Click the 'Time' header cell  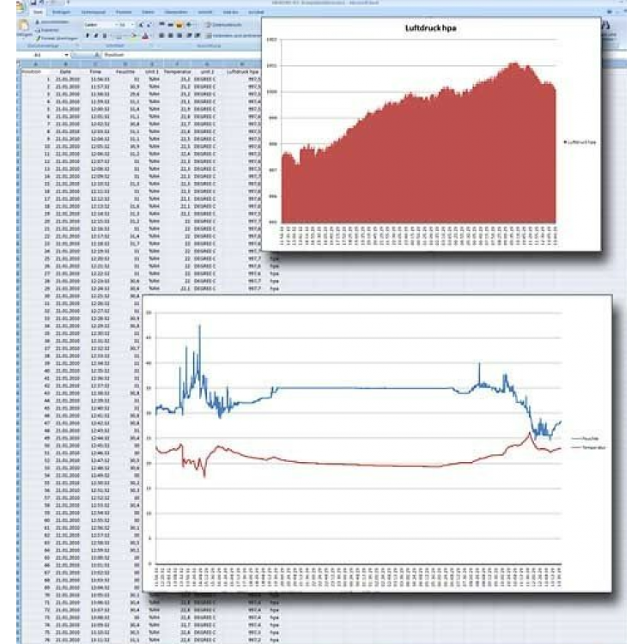click(95, 71)
